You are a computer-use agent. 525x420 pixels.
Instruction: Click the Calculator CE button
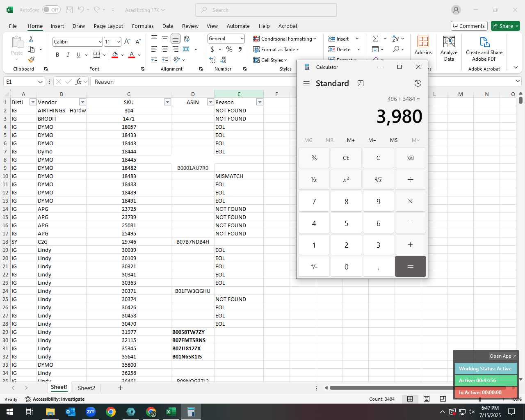tap(346, 158)
